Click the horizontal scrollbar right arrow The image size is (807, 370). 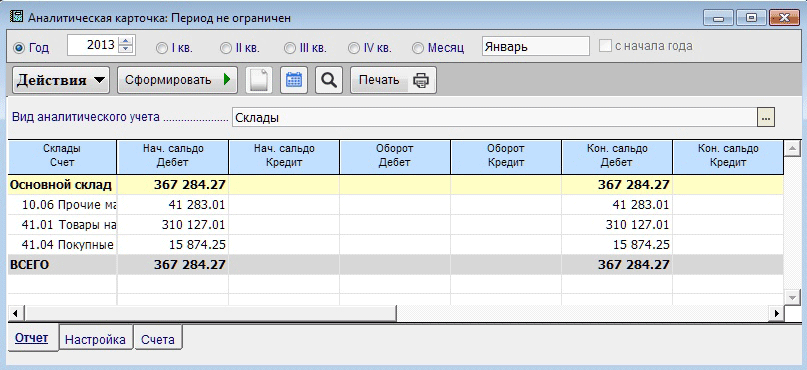pos(776,313)
